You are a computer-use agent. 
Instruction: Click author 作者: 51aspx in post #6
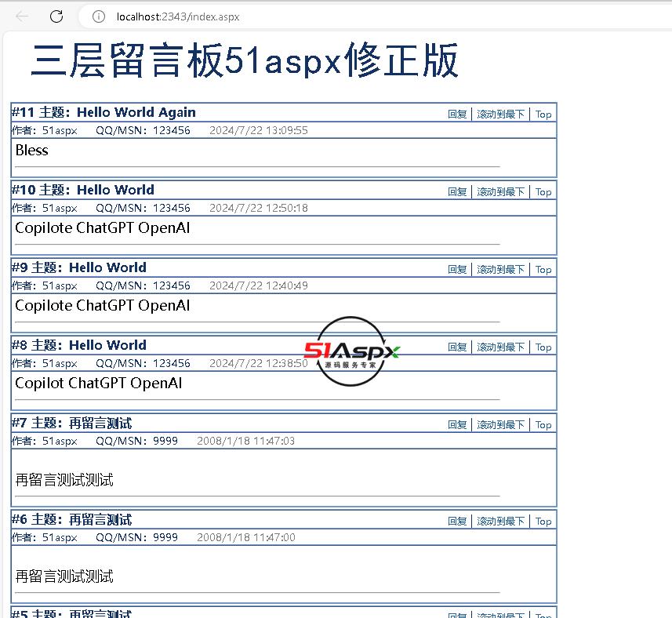(45, 537)
